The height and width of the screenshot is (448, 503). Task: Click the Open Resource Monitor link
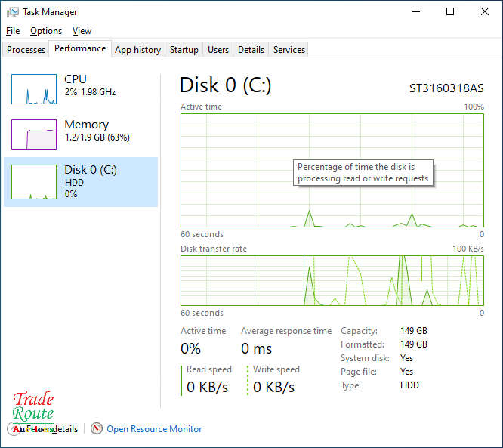coord(154,429)
